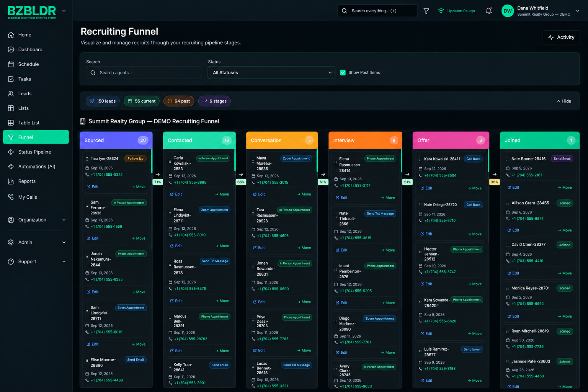
Task: Go to Home in the sidebar
Action: click(36, 35)
